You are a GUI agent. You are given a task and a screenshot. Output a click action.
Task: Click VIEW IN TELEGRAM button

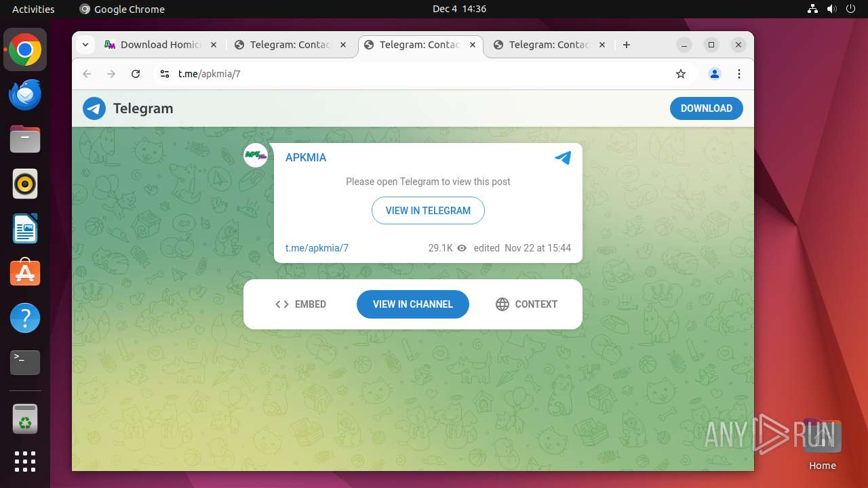point(428,211)
